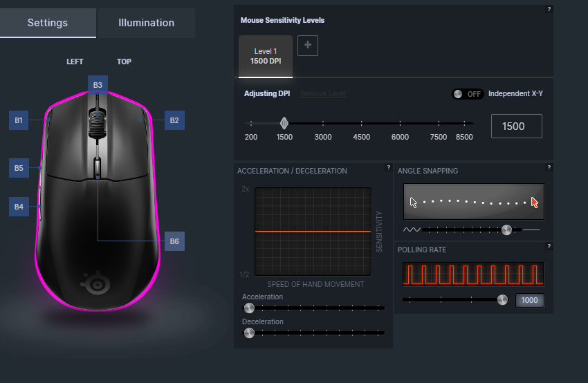Click the Polling Rate slider handle

[x=502, y=300]
